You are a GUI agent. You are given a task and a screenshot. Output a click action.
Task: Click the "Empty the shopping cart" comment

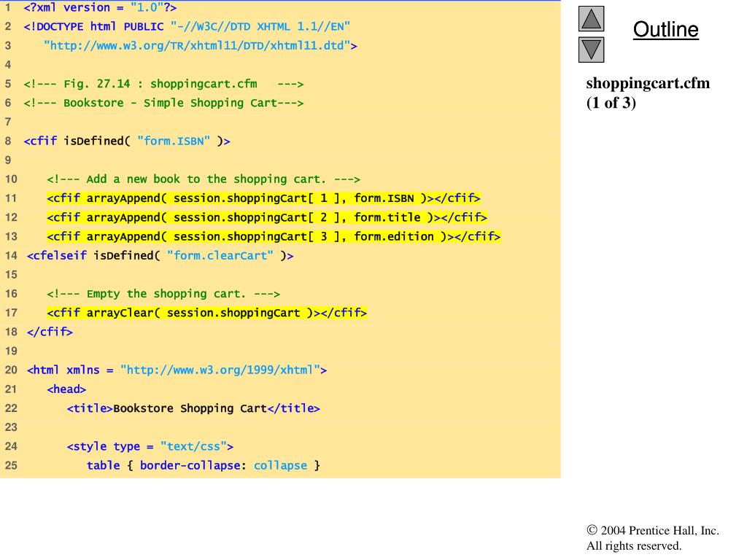[x=163, y=294]
